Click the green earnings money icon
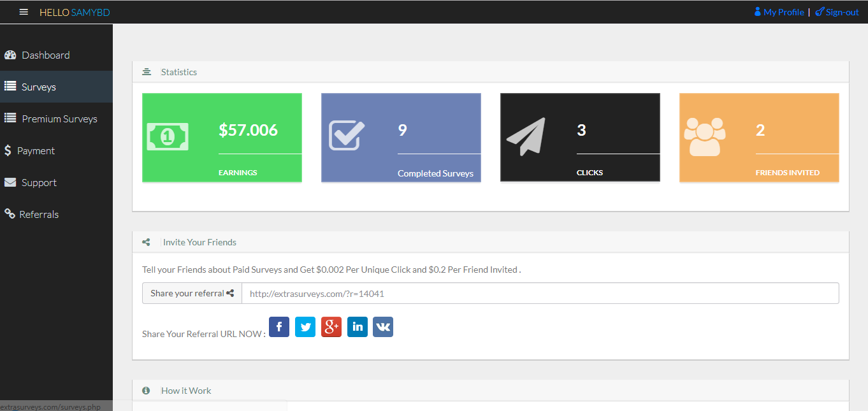 (168, 136)
